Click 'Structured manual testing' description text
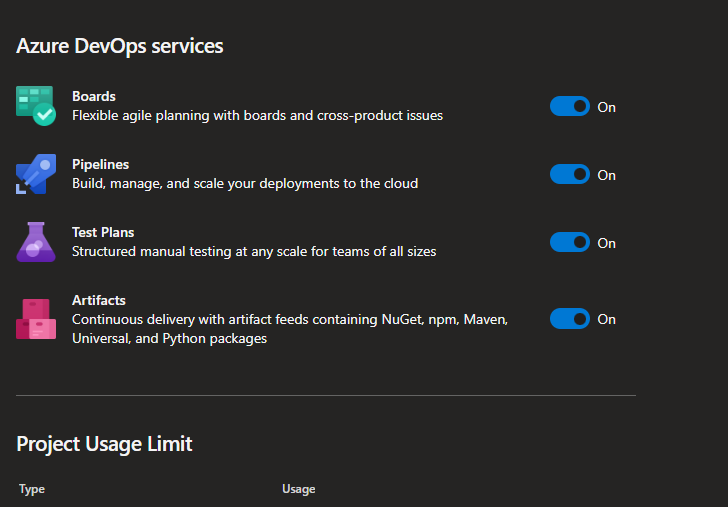Viewport: 728px width, 507px height. pyautogui.click(x=254, y=251)
